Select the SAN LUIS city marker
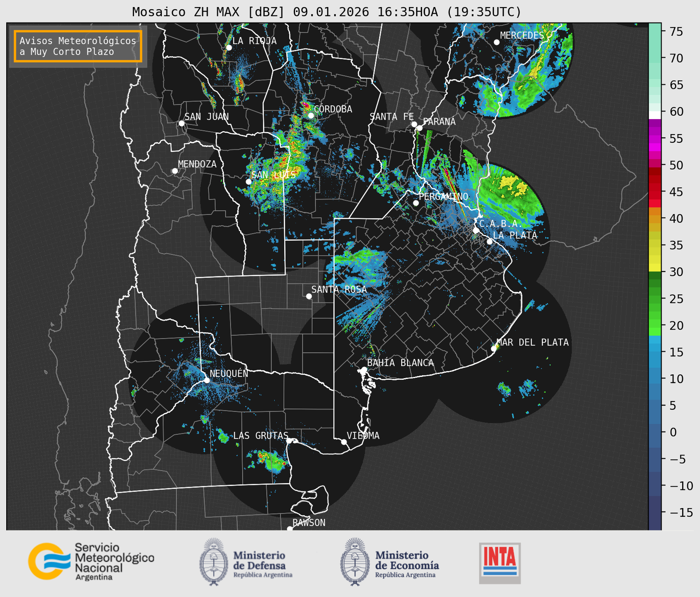 249,182
